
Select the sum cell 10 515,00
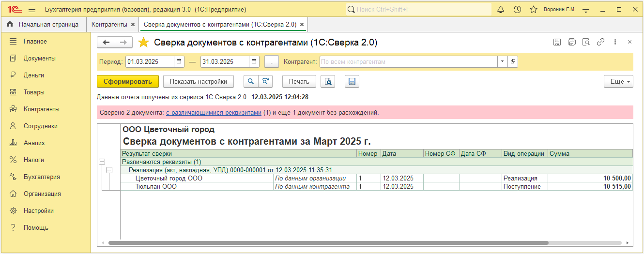pos(590,186)
